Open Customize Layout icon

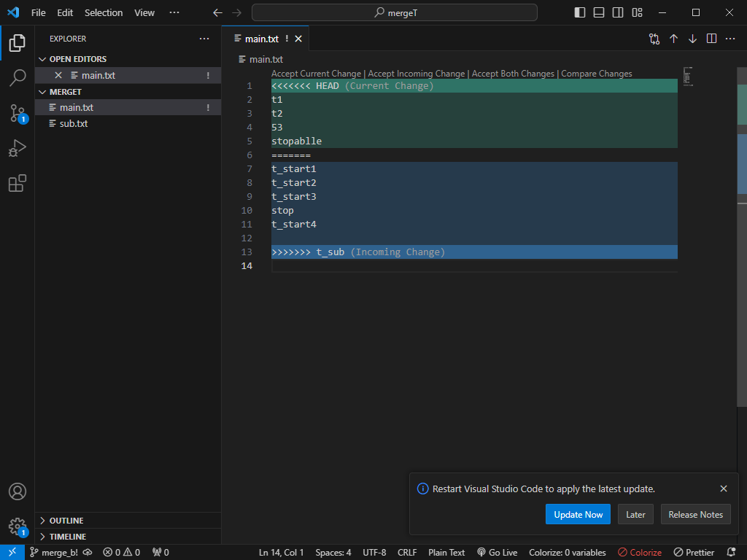637,13
